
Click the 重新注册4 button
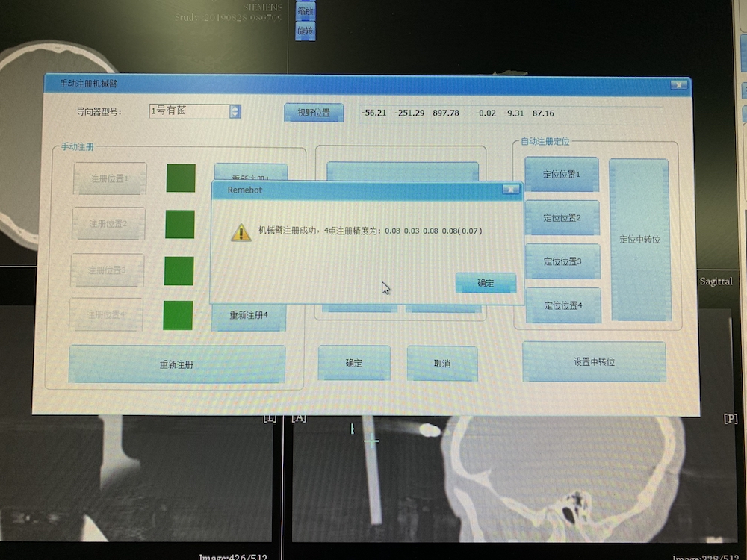[248, 316]
